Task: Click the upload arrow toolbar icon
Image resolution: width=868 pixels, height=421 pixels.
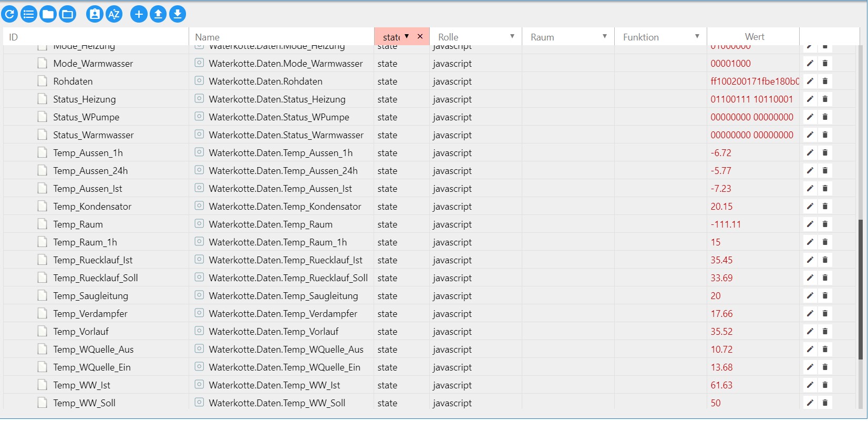Action: click(158, 14)
